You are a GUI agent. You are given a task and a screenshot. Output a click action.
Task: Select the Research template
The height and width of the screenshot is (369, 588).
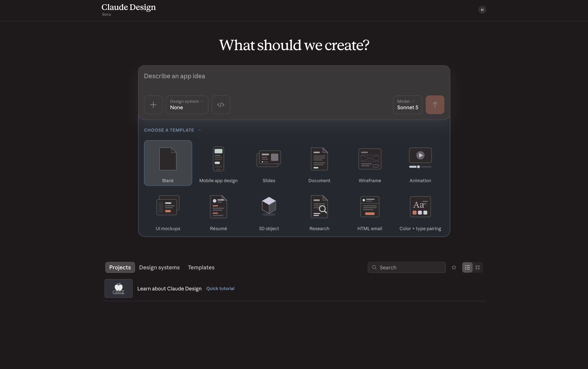[319, 211]
